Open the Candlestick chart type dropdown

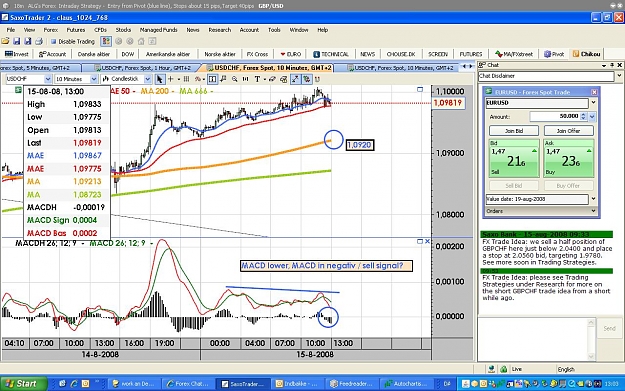(x=147, y=79)
